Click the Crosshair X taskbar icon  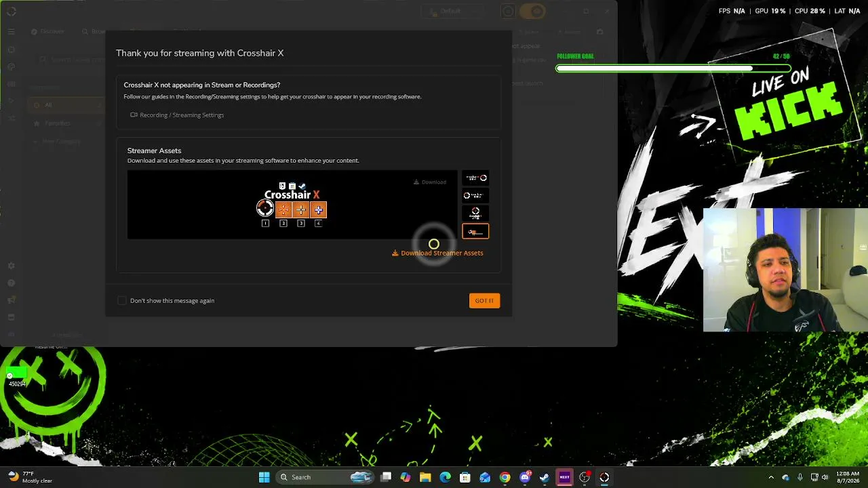point(604,477)
